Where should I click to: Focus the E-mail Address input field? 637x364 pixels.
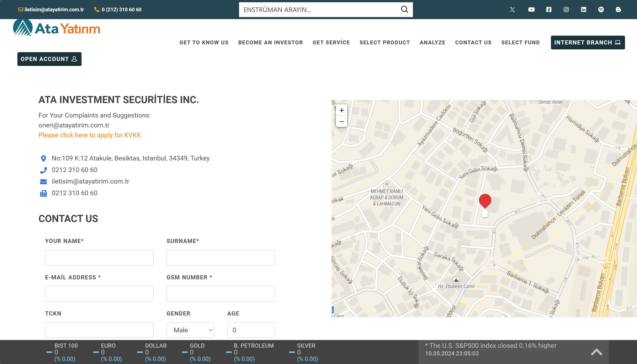click(99, 294)
